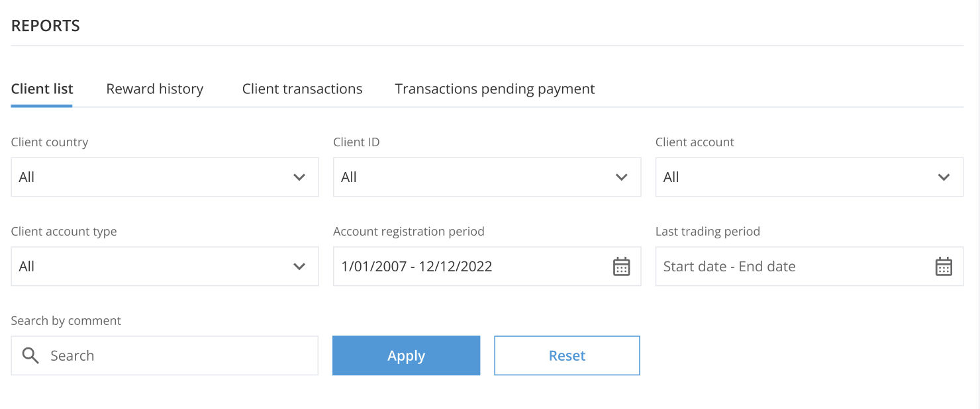
Task: Click the chevron arrow of Client account
Action: coord(944,177)
